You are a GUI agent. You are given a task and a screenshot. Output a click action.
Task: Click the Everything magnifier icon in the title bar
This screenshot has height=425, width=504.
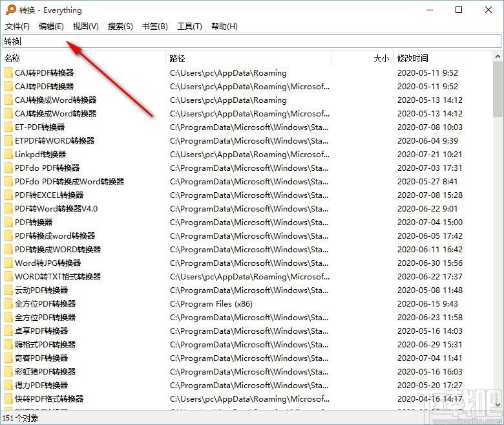point(10,10)
